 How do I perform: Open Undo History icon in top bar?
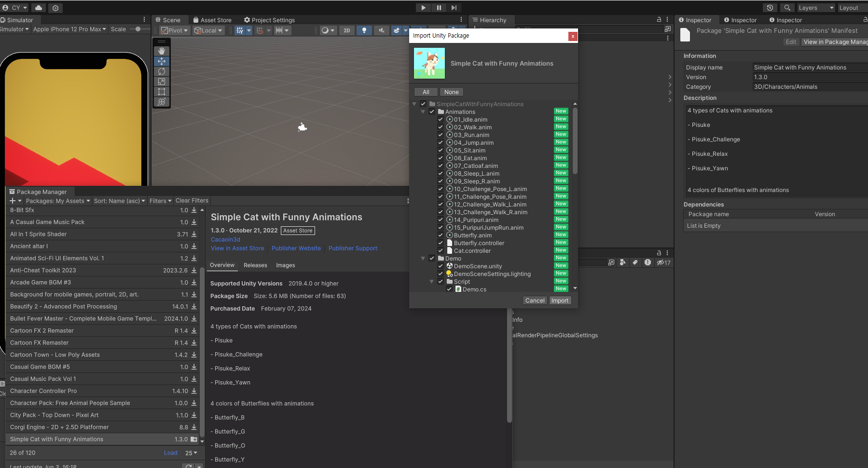point(770,8)
